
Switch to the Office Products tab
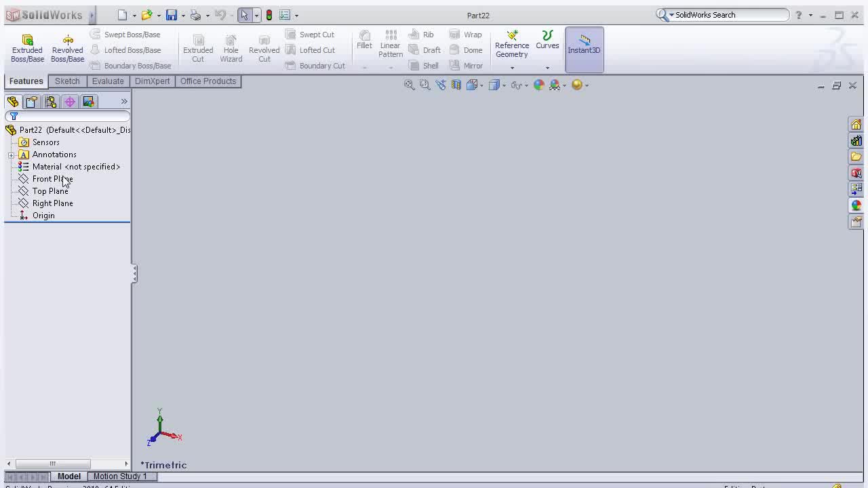pos(208,81)
